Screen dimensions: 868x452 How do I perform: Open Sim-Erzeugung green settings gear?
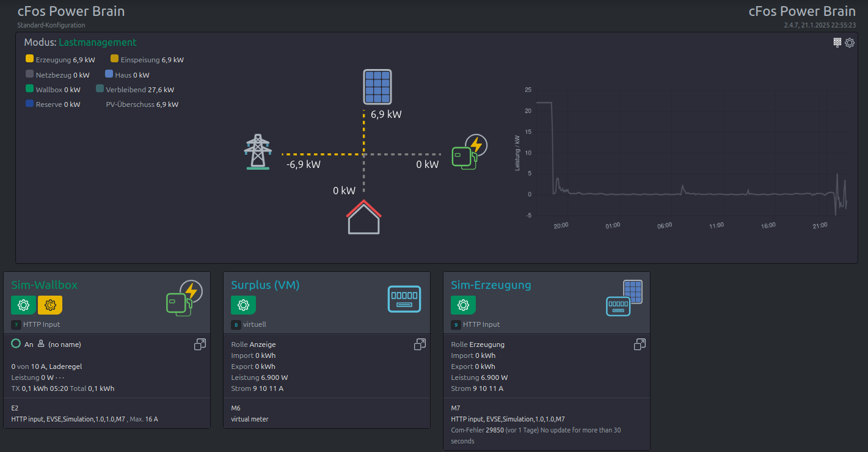[463, 305]
